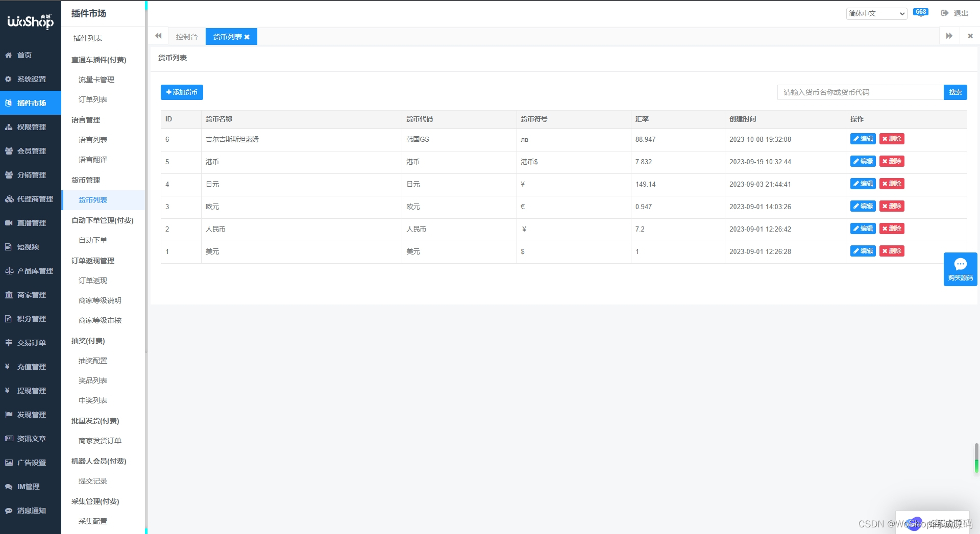980x534 pixels.
Task: Click the 汇率 value 149.14
Action: tap(645, 184)
